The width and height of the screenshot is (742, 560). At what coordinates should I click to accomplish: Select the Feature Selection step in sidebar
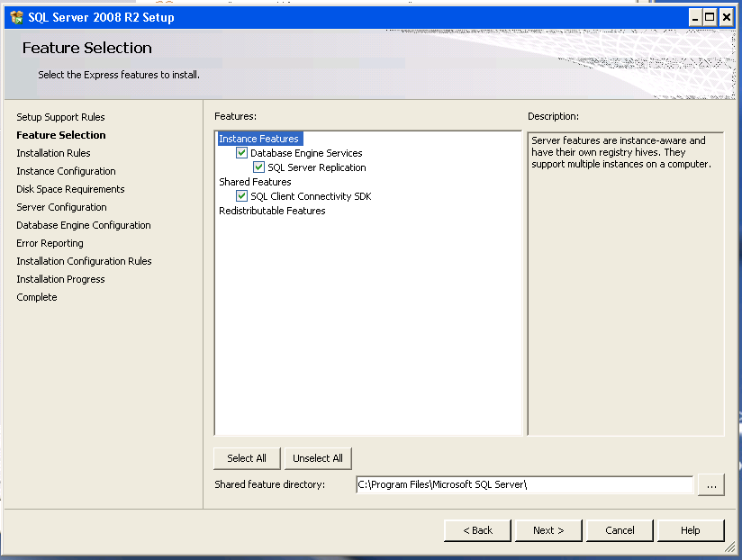61,135
